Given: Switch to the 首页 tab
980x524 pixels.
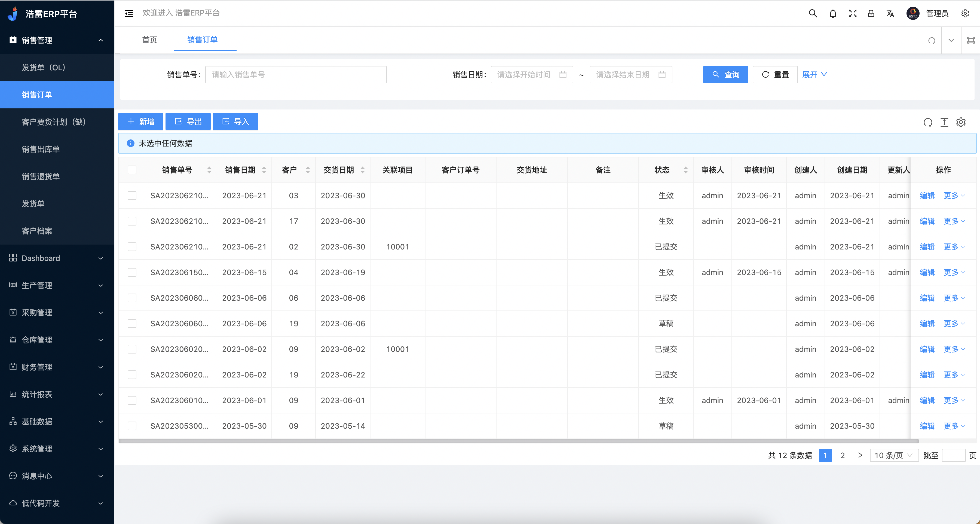Looking at the screenshot, I should (x=149, y=40).
